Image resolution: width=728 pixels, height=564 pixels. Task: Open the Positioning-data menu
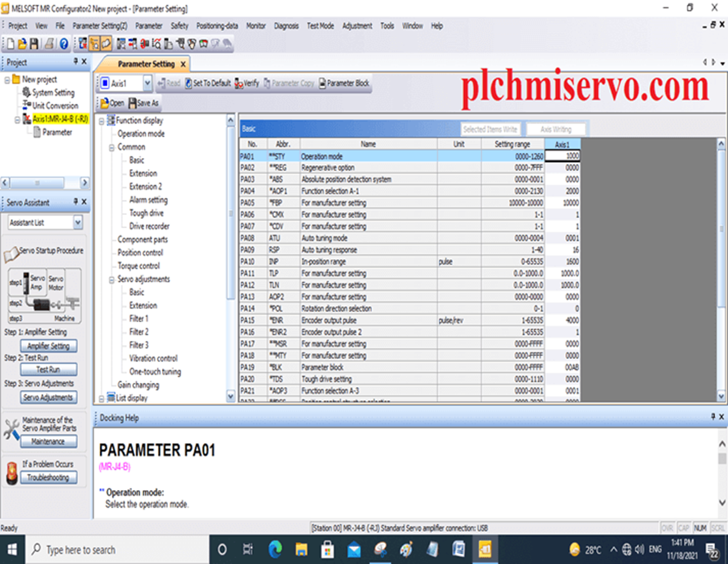tap(217, 26)
